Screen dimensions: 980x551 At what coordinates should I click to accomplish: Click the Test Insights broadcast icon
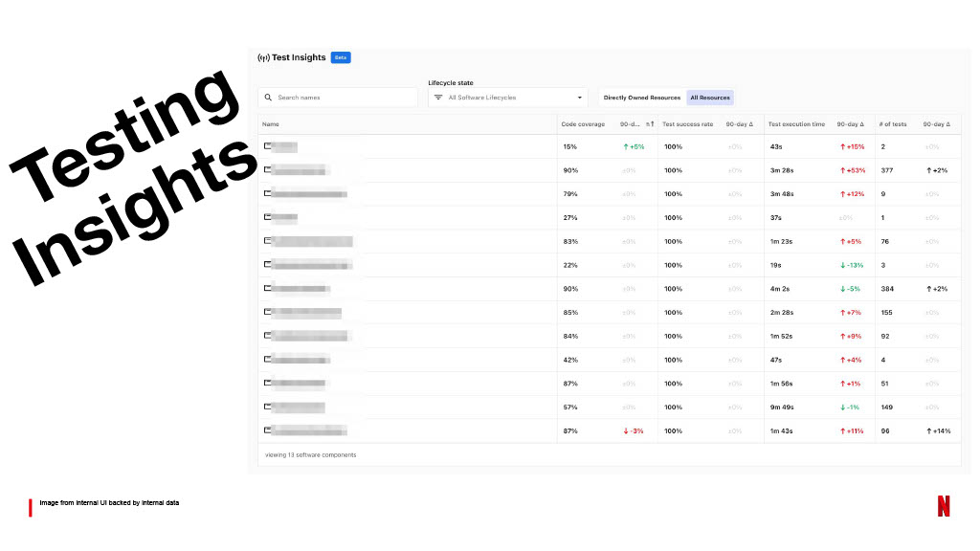(263, 58)
